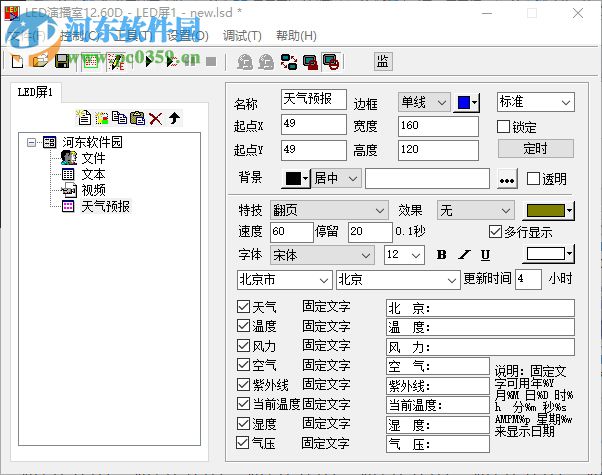Screen dimensions: 602x475
Task: Click the red delete X icon
Action: coord(155,118)
